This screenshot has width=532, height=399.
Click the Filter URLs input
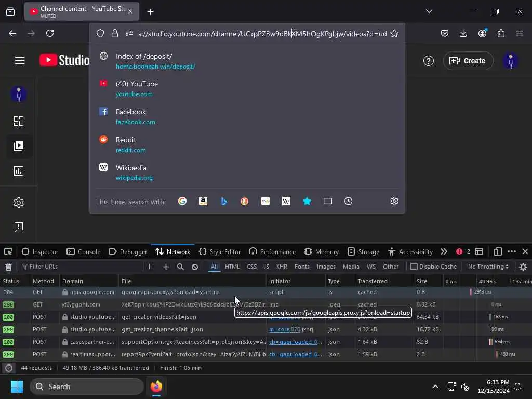[82, 267]
